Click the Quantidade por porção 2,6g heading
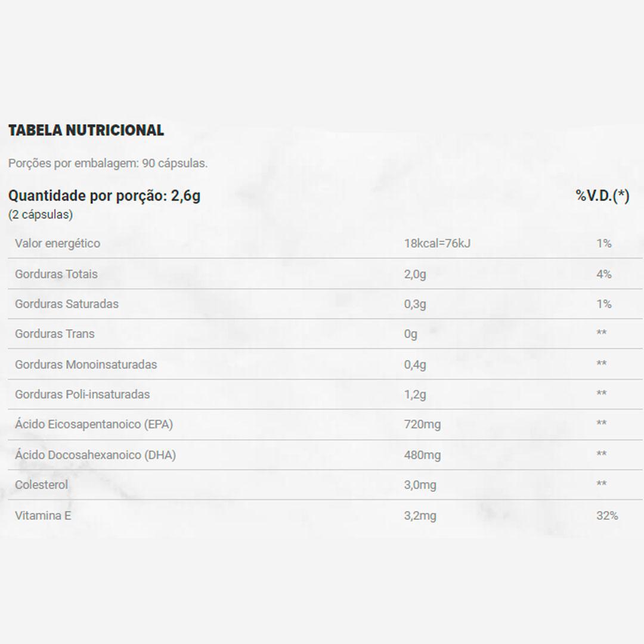Image resolution: width=644 pixels, height=644 pixels. click(x=104, y=196)
